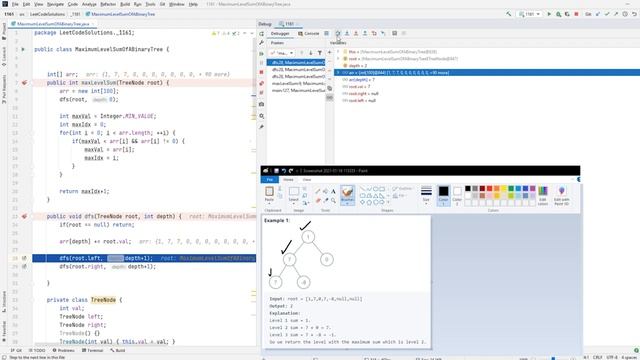Click the Build hammer icon in main toolbar
This screenshot has height=360, width=640.
[509, 14]
